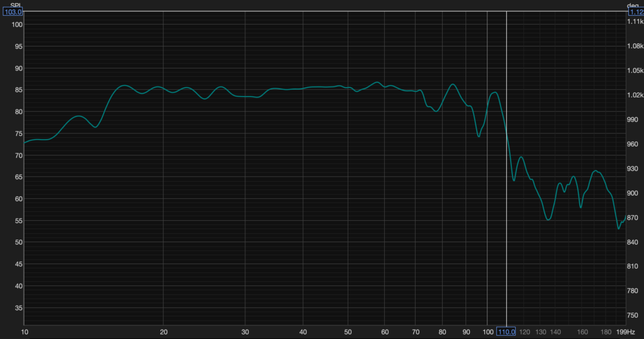The image size is (644, 339).
Task: Click the SPL axis title label
Action: 16,5
